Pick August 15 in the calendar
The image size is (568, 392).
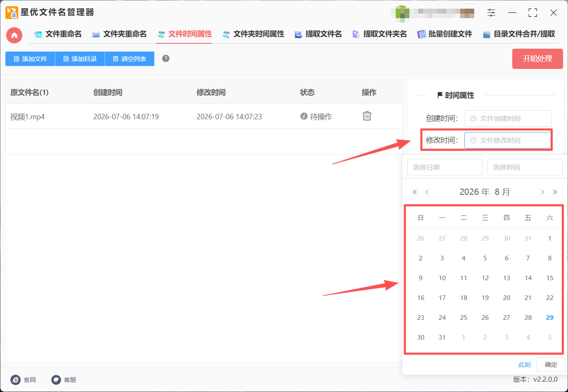pyautogui.click(x=549, y=278)
